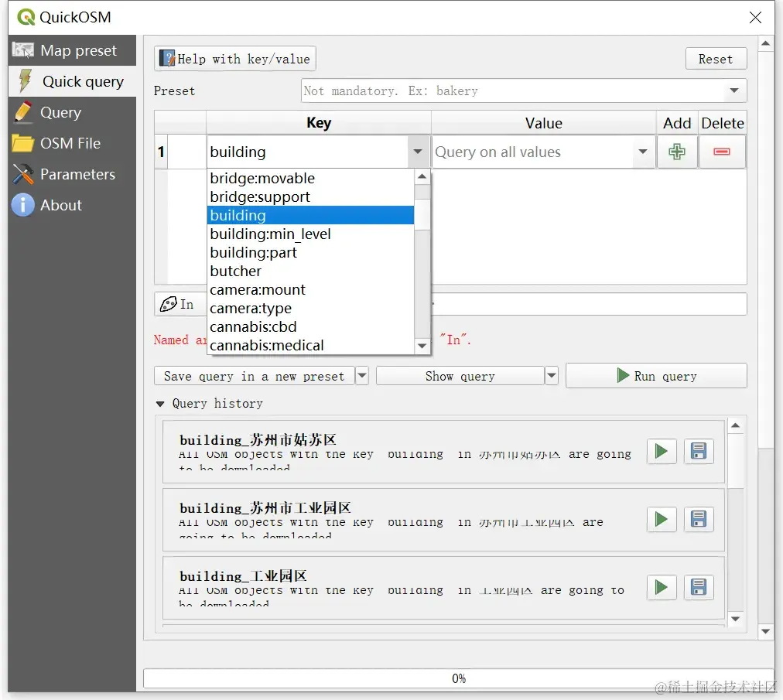The width and height of the screenshot is (783, 700).
Task: Select bridge:support from the key list
Action: click(310, 196)
